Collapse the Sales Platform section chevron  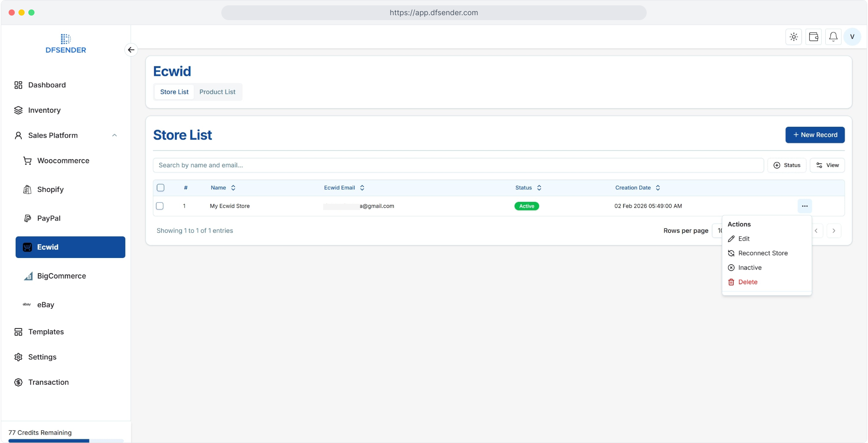click(115, 135)
